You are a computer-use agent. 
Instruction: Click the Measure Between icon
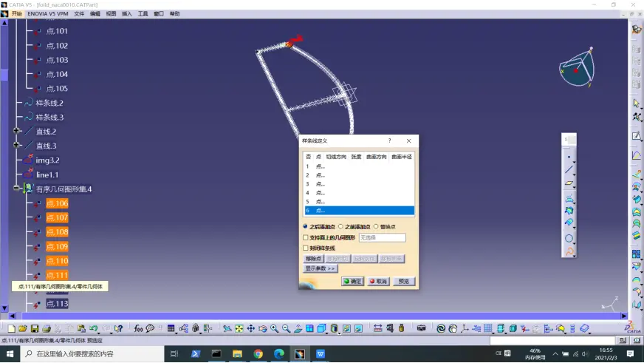tap(378, 328)
